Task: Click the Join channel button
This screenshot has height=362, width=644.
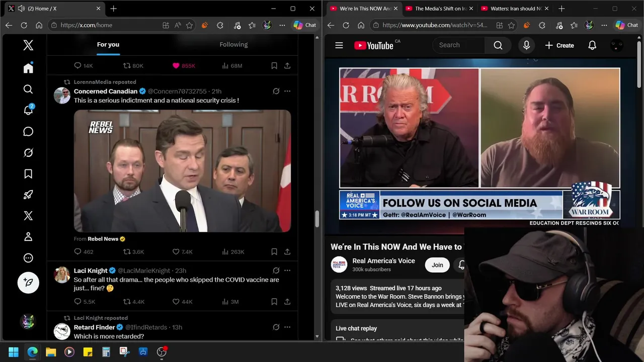Action: (x=437, y=265)
